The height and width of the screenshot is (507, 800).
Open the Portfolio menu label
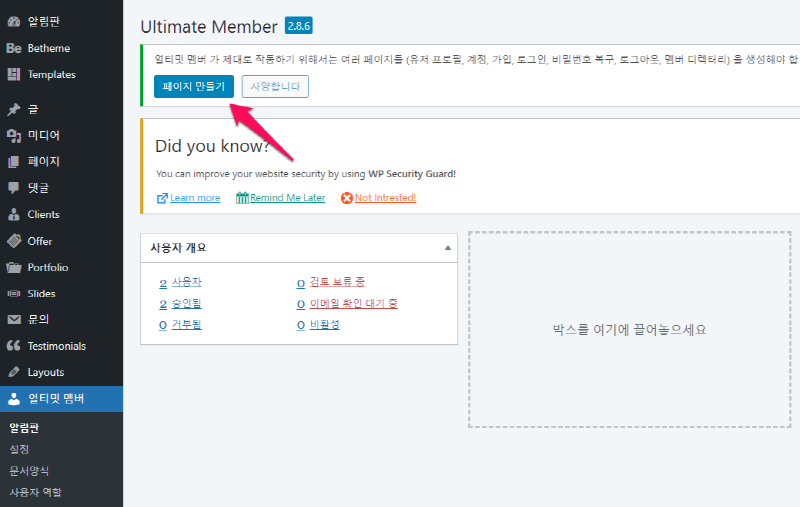[48, 267]
